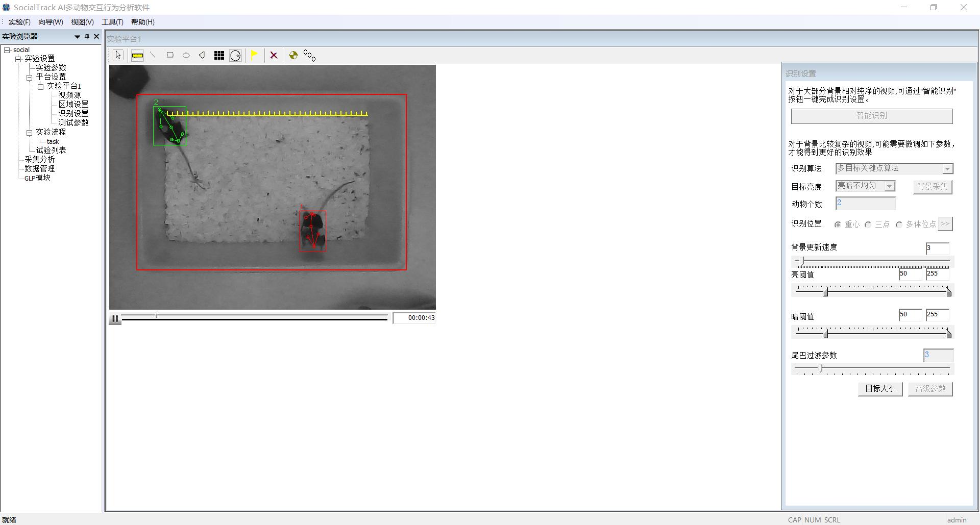Select 数据管理 in the tree
The image size is (980, 525).
point(40,169)
